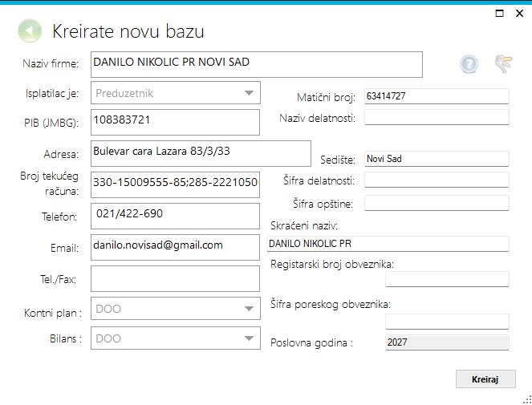Expand the Bilans dropdown
The image size is (532, 405).
tap(176, 338)
